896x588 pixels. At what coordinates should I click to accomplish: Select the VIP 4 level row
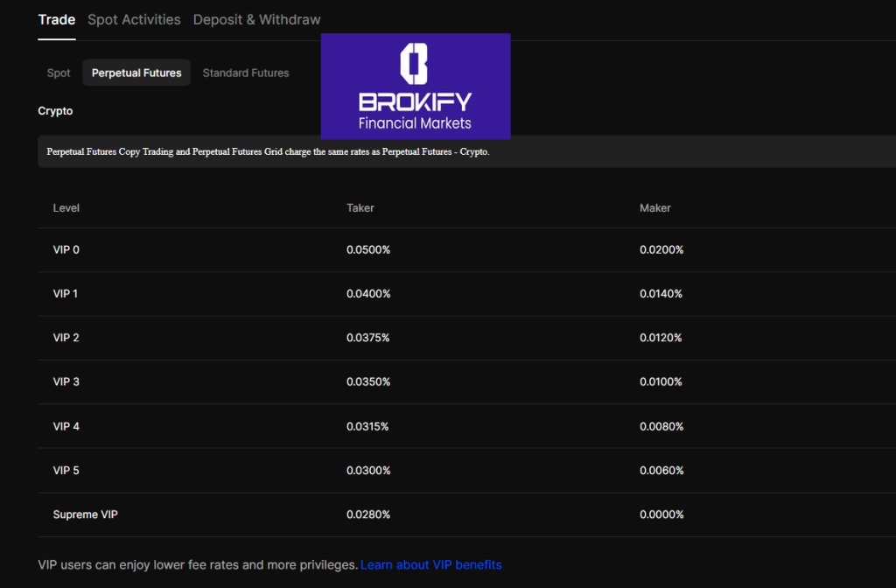pos(66,426)
